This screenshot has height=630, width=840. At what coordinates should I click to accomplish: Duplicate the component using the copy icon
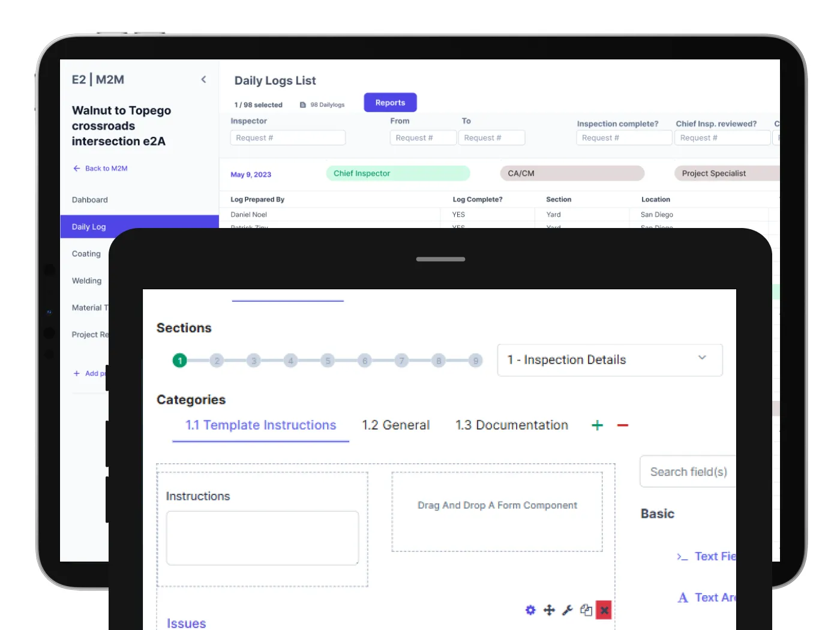click(x=586, y=610)
